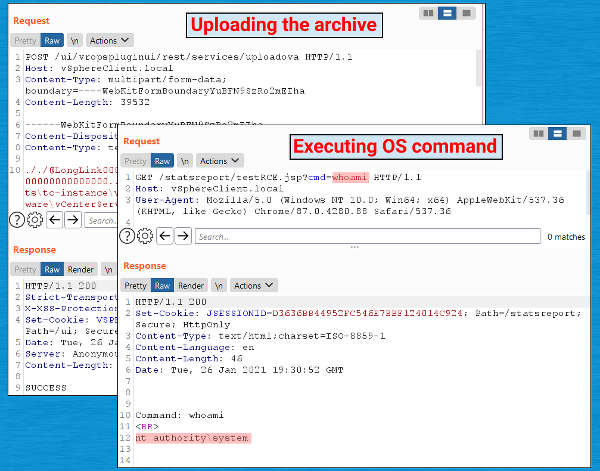Open search settings gear in back window
This screenshot has width=600, height=471.
point(35,220)
